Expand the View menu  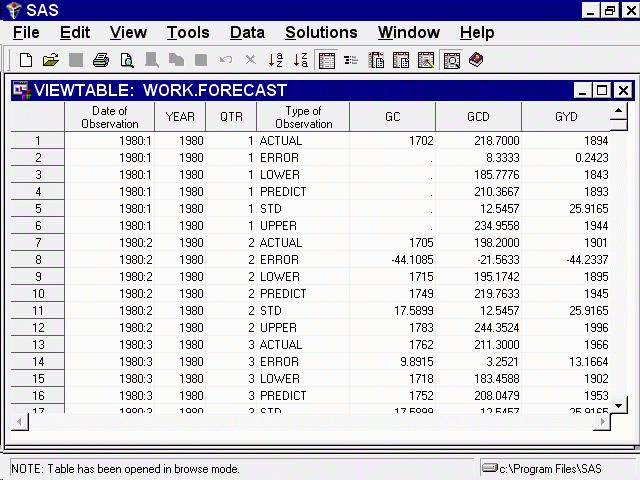(128, 33)
